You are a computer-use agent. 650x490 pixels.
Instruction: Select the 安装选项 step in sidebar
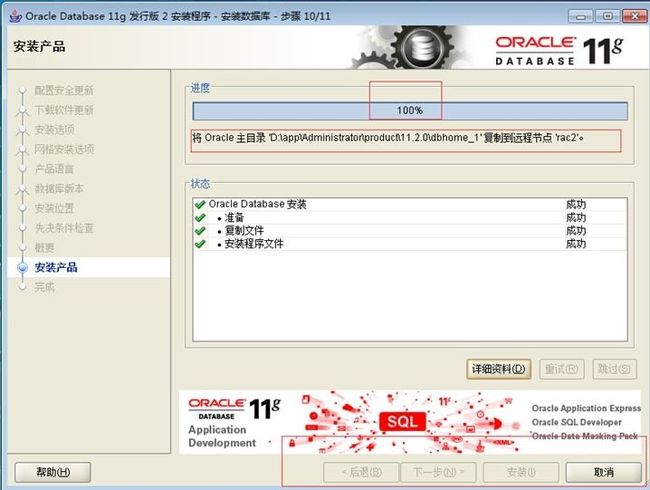tap(54, 129)
